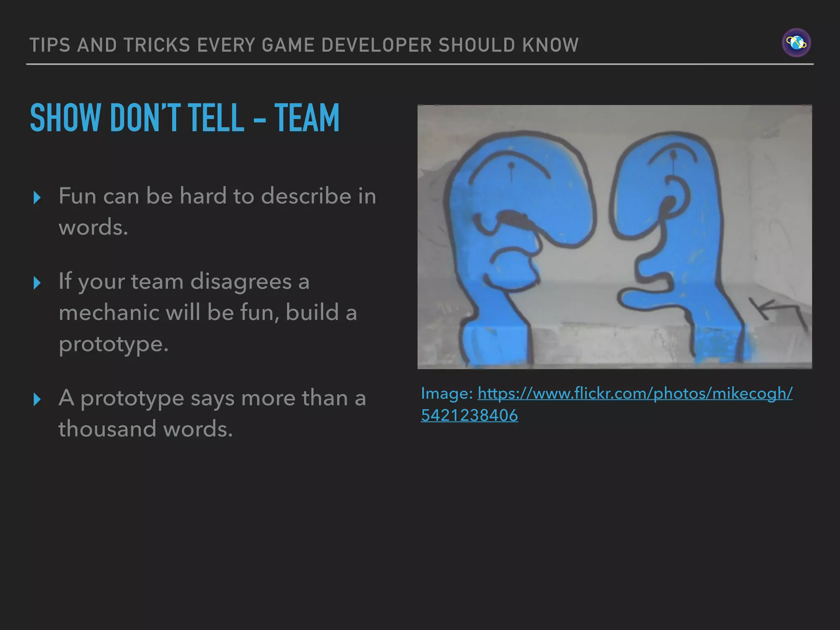The height and width of the screenshot is (630, 840).
Task: Click the slide title "SHOW DON'T TELL – TEAM"
Action: [x=185, y=118]
